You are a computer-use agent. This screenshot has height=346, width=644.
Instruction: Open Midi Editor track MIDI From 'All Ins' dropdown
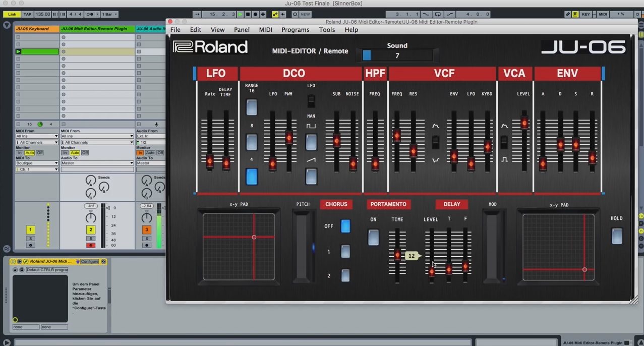97,136
